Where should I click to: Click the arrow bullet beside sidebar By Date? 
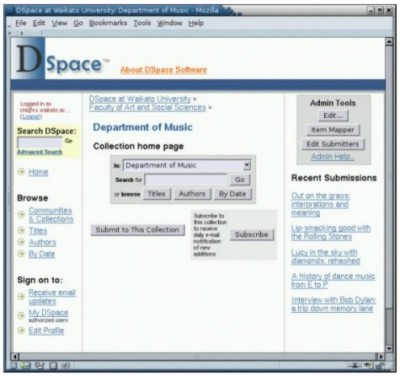tap(21, 254)
